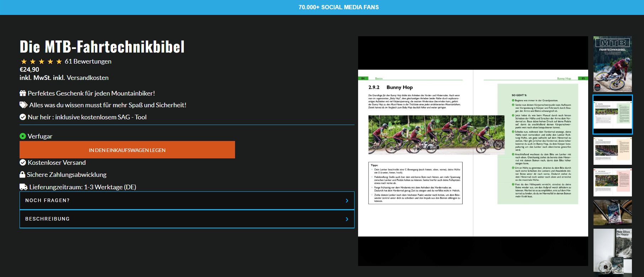Click the padlock icon beside Sichere Zahlungsabwicklung
The height and width of the screenshot is (277, 644).
(x=22, y=174)
